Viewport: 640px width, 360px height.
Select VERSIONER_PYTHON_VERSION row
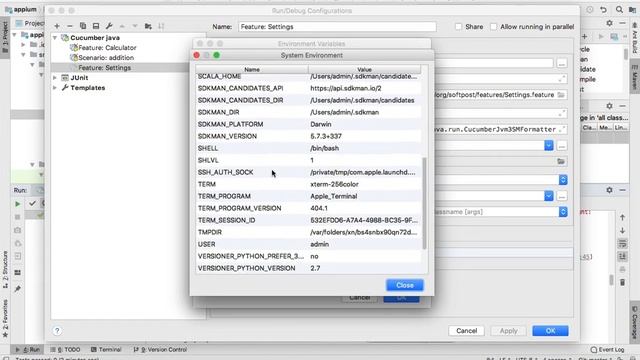309,268
